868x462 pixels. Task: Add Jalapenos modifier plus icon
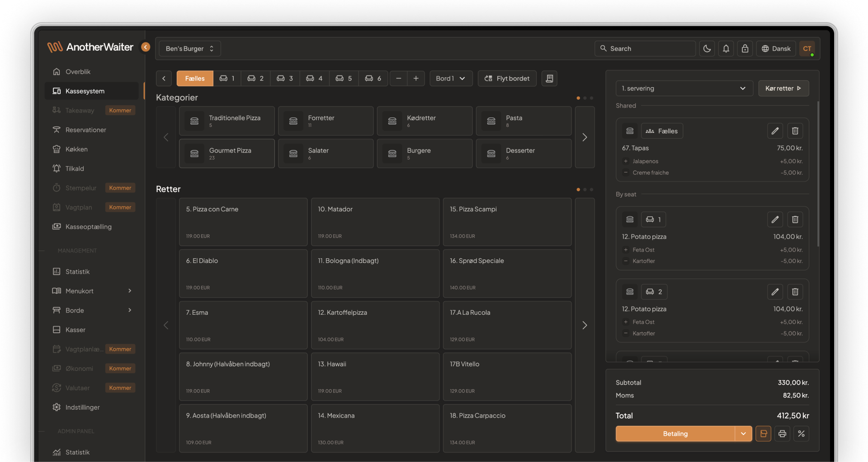pyautogui.click(x=626, y=161)
